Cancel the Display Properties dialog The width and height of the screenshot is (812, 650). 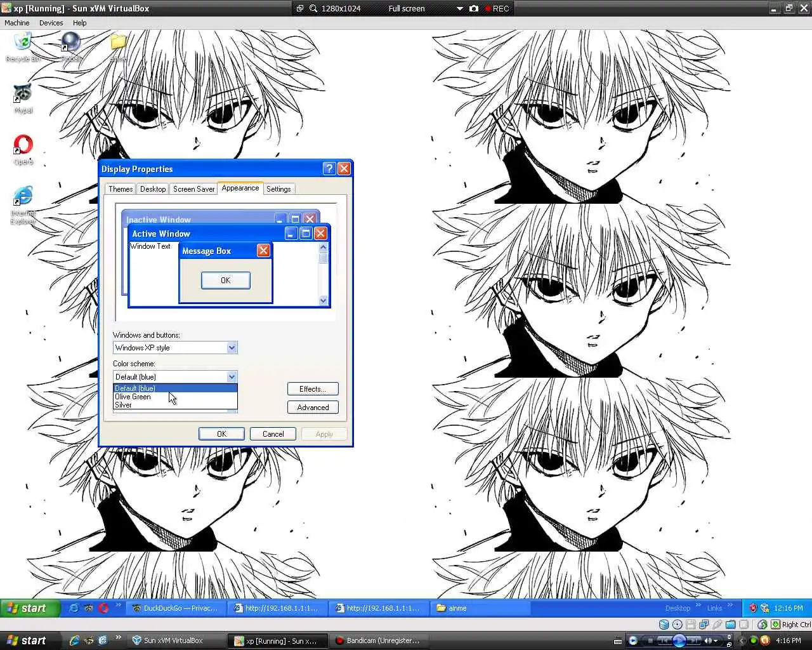273,434
